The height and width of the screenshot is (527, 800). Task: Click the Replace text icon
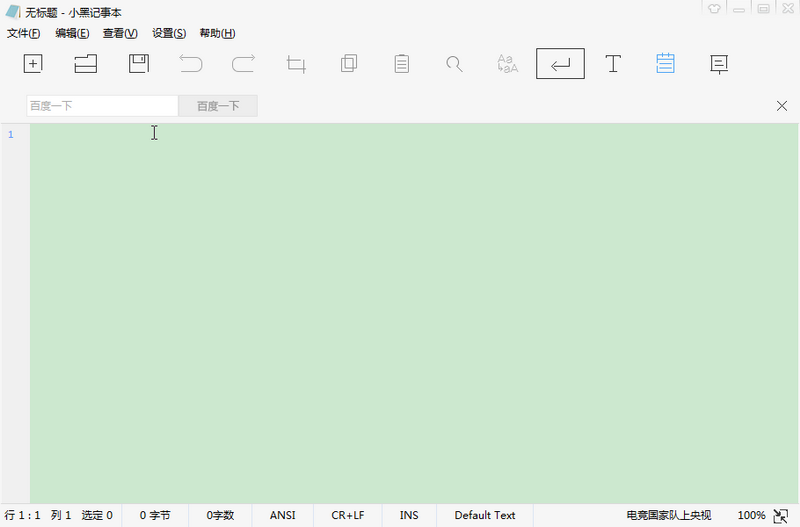[507, 64]
